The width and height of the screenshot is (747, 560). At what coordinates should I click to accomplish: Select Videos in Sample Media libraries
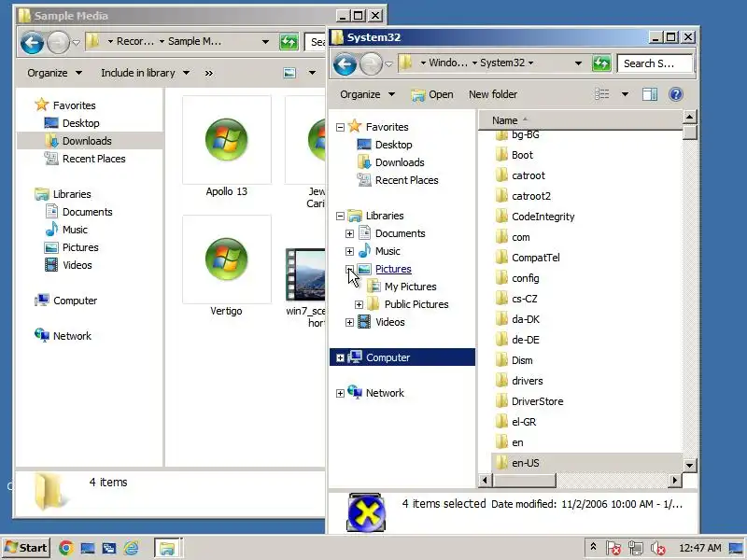pos(77,265)
